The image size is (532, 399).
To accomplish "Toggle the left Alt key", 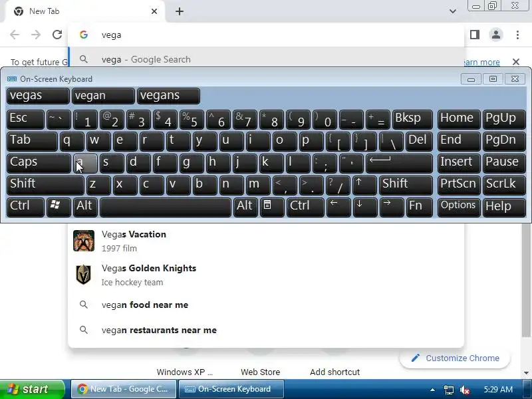I will (86, 207).
